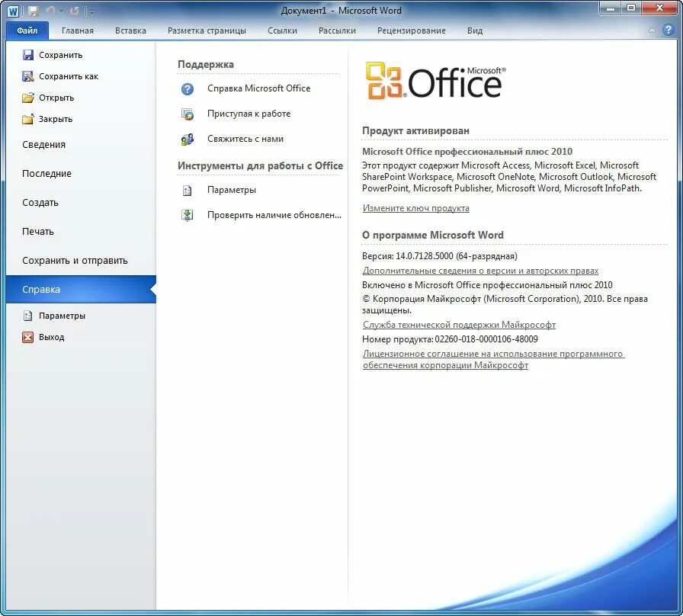Click the Параметры icon in left sidebar
The image size is (683, 616).
click(x=28, y=316)
